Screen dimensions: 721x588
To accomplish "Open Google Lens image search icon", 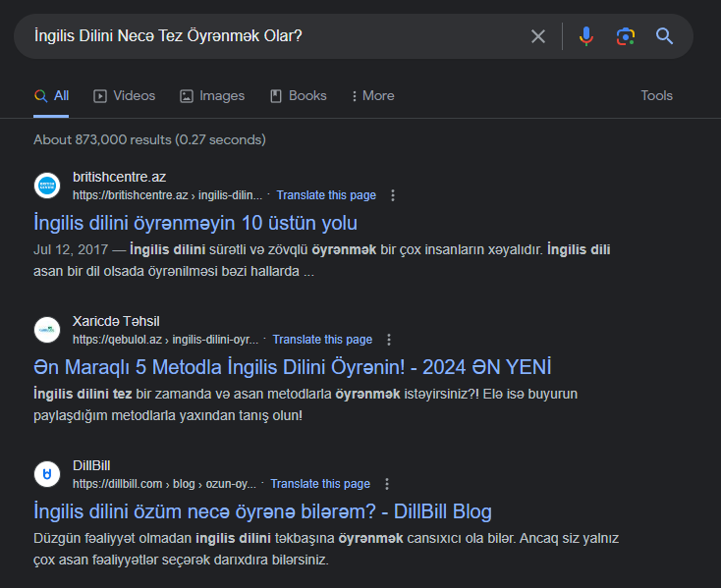I will pyautogui.click(x=626, y=36).
